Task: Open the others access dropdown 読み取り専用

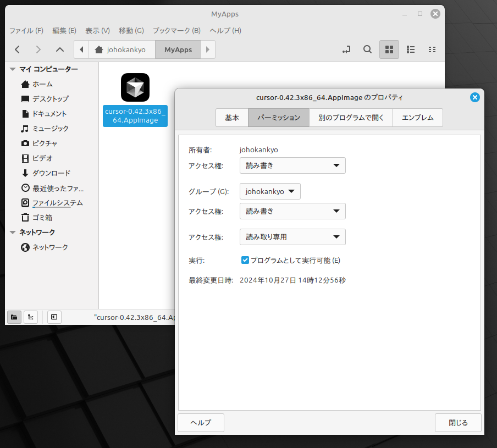Action: click(x=292, y=237)
